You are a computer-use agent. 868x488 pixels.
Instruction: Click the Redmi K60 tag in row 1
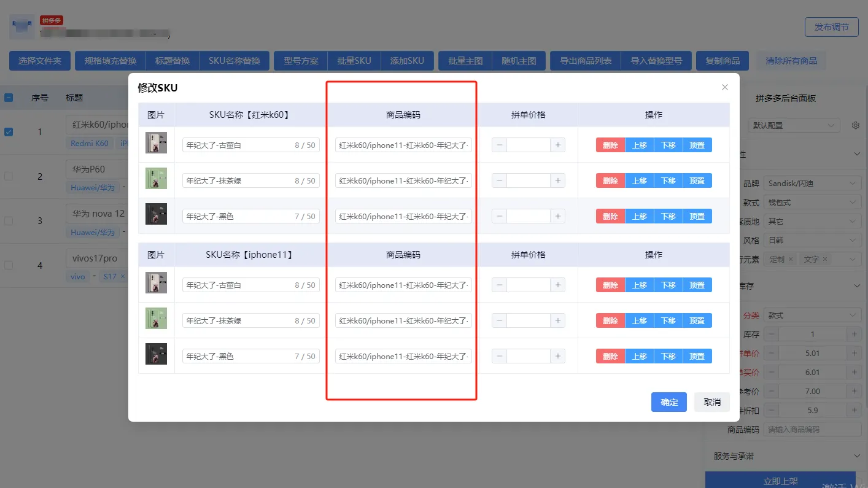(90, 143)
